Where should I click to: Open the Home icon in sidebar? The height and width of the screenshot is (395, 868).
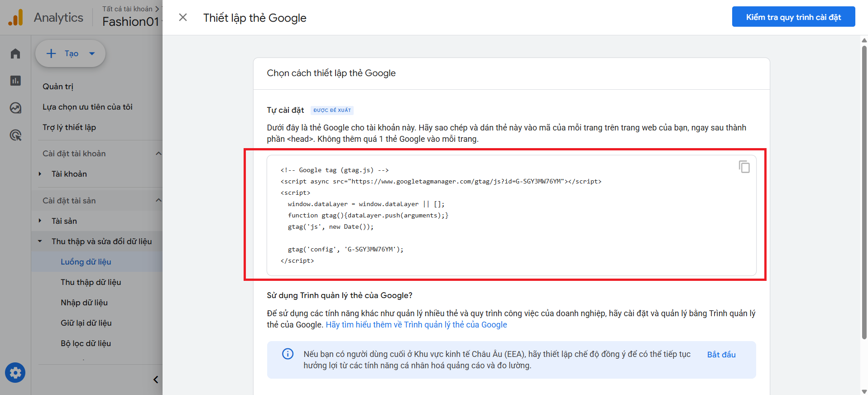[x=15, y=54]
